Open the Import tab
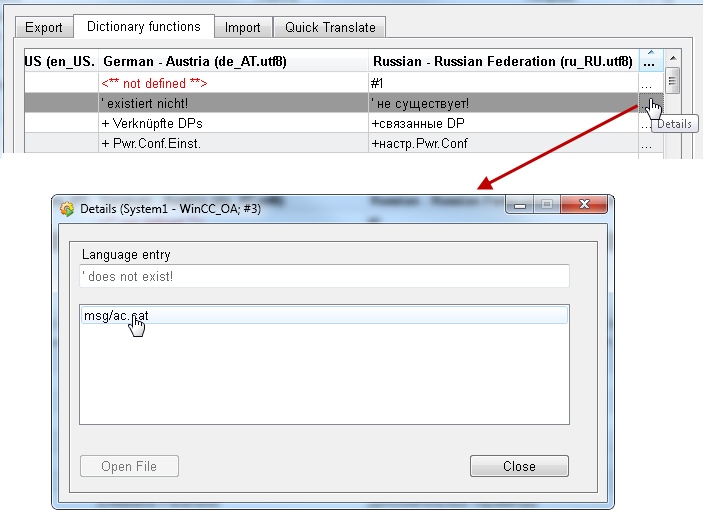The width and height of the screenshot is (723, 531). 243,27
